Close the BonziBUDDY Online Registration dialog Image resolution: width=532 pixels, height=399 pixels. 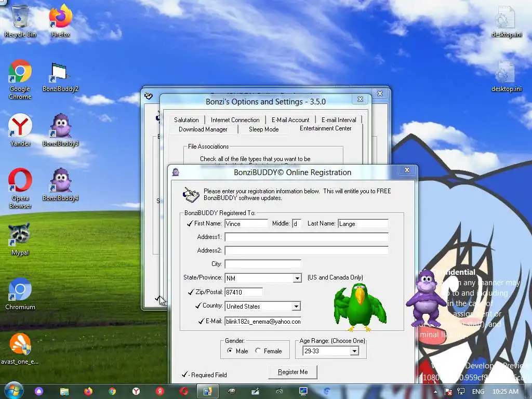(407, 170)
